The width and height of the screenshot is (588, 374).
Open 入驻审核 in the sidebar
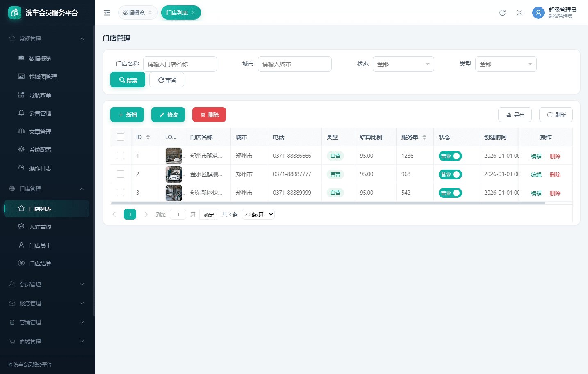(47, 227)
